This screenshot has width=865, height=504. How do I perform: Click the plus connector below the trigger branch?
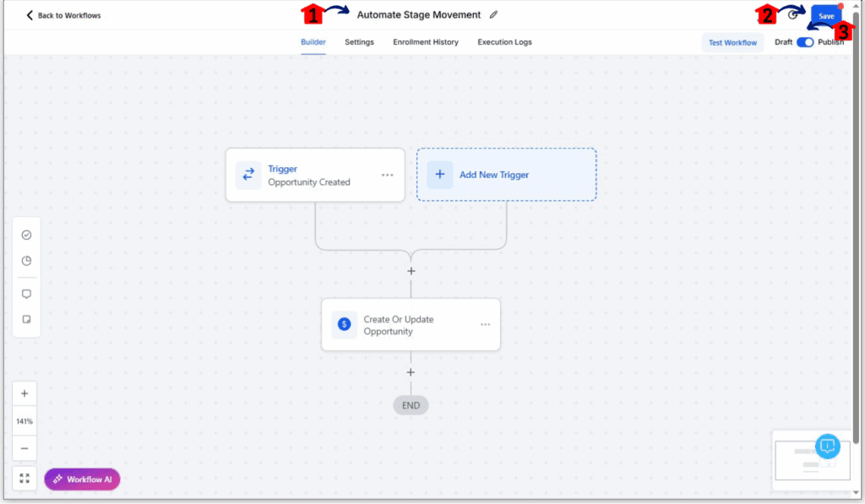pos(411,271)
